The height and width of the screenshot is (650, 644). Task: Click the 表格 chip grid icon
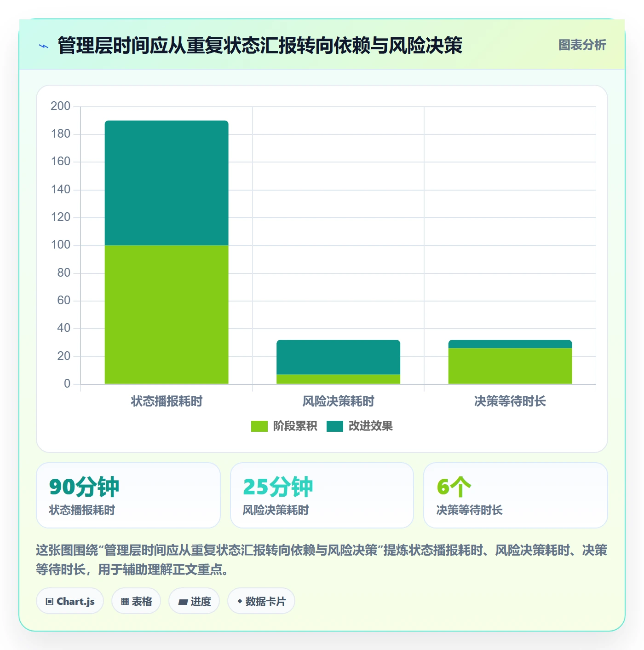point(125,602)
